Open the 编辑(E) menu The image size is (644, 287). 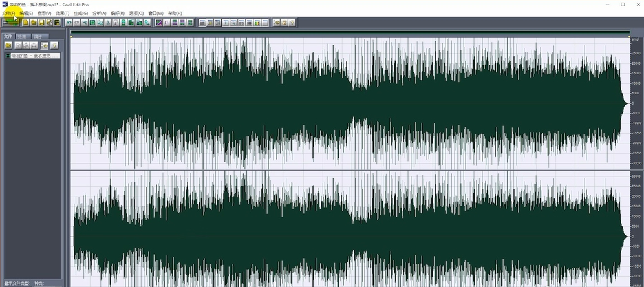pyautogui.click(x=27, y=13)
